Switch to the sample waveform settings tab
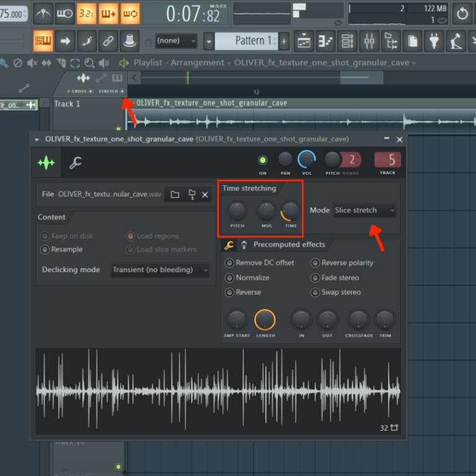476x476 pixels. tap(46, 163)
